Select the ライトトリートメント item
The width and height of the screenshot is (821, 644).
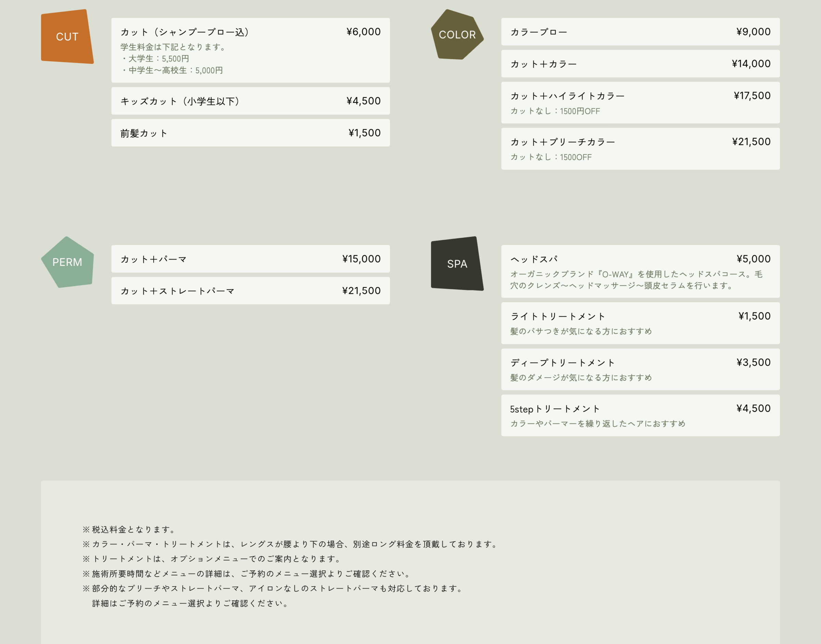[640, 323]
